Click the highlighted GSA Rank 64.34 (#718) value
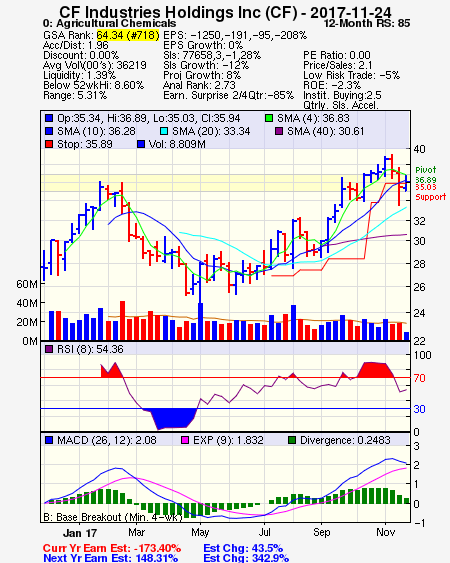Viewport: 450px width, 563px height. click(x=128, y=35)
